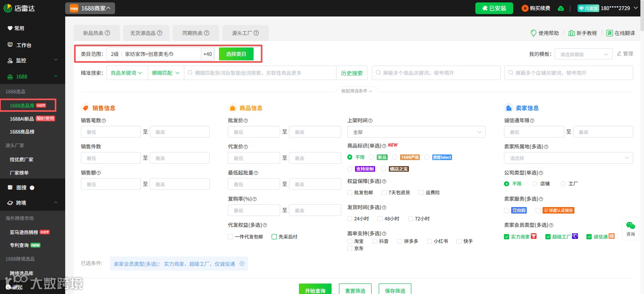Open 1688商品榜 in sidebar
Image resolution: width=644 pixels, height=294 pixels.
tap(22, 132)
